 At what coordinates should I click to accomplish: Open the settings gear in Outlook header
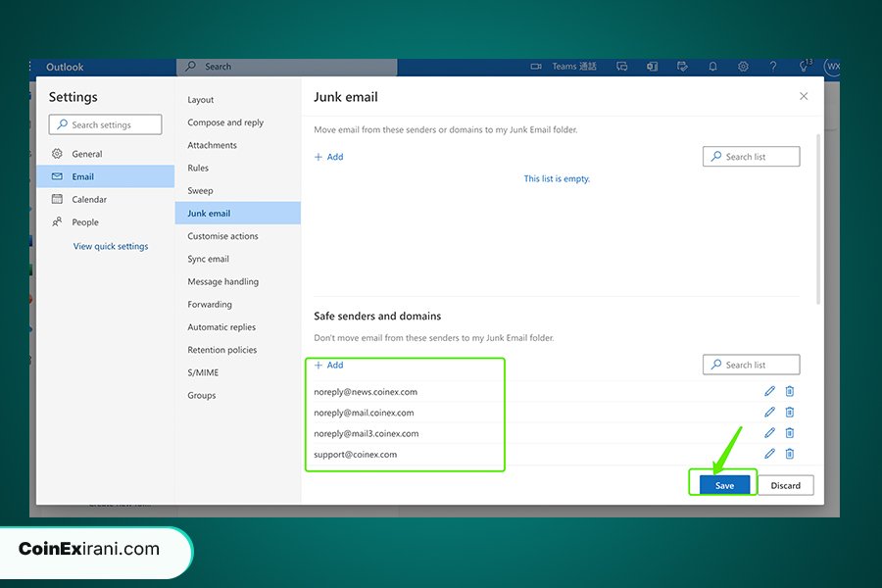[743, 67]
